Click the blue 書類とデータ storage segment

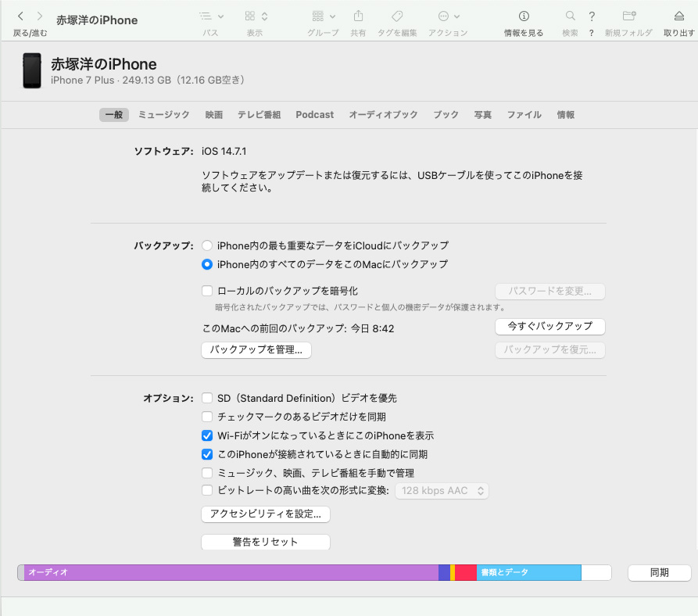point(529,573)
